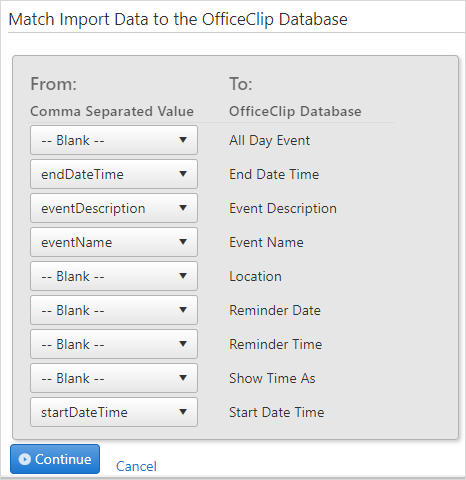Open the eventDescription dropdown
The image size is (466, 480).
click(x=114, y=208)
